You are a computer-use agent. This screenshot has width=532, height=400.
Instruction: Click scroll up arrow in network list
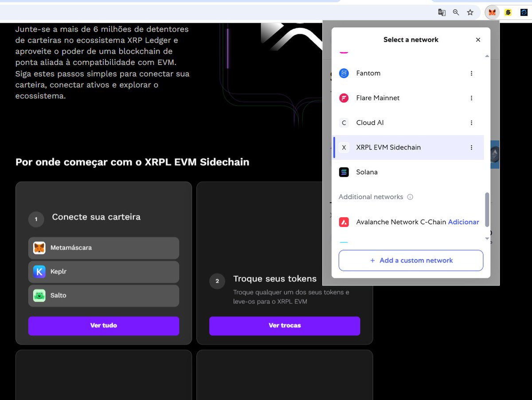pyautogui.click(x=487, y=56)
